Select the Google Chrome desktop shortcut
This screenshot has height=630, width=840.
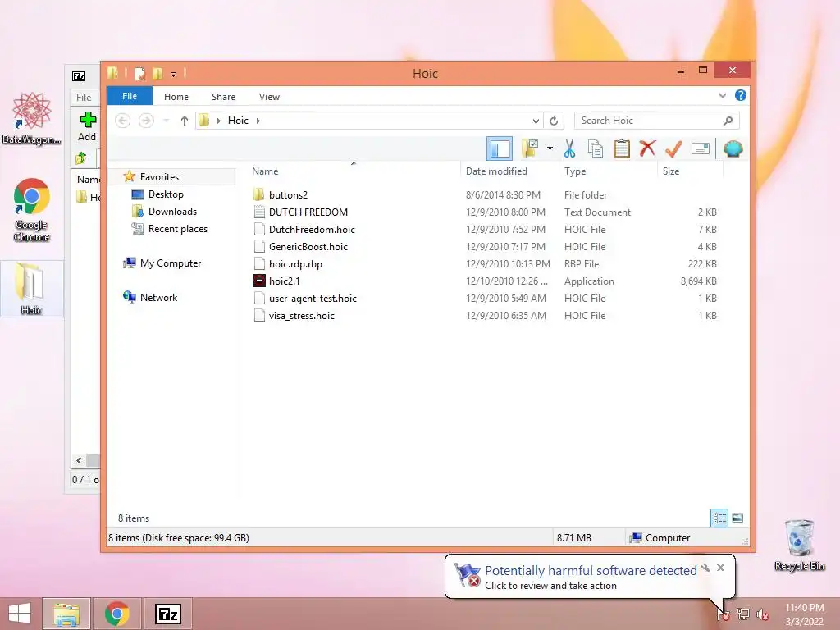[32, 210]
